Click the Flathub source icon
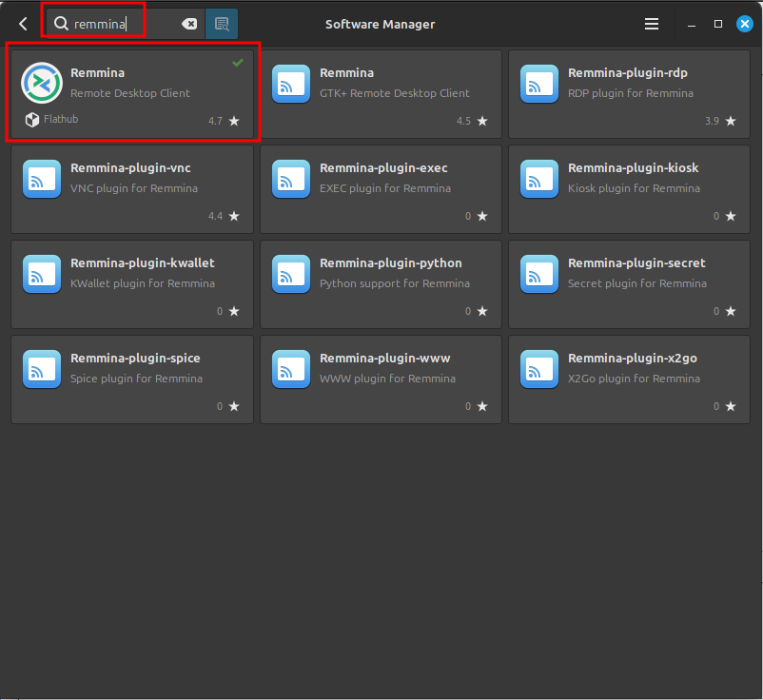The image size is (763, 700). tap(32, 120)
